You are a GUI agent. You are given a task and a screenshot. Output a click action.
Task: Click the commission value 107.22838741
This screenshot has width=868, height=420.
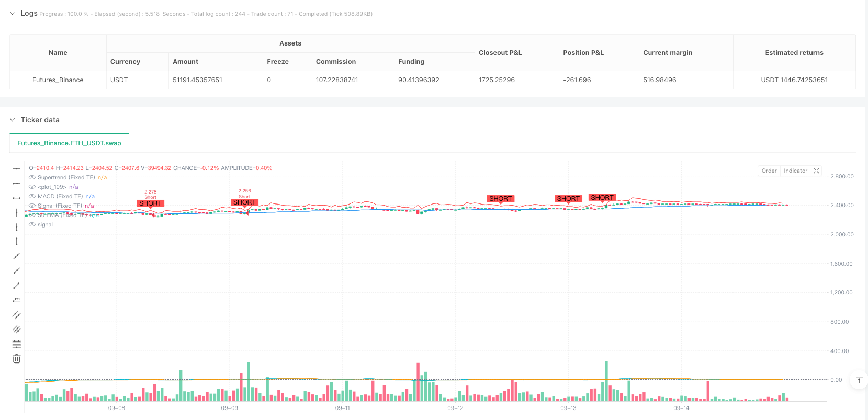point(337,80)
